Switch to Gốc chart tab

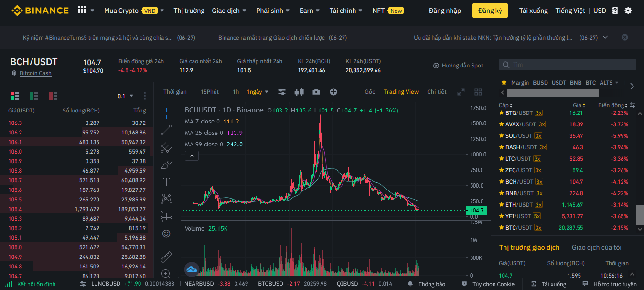click(x=370, y=92)
